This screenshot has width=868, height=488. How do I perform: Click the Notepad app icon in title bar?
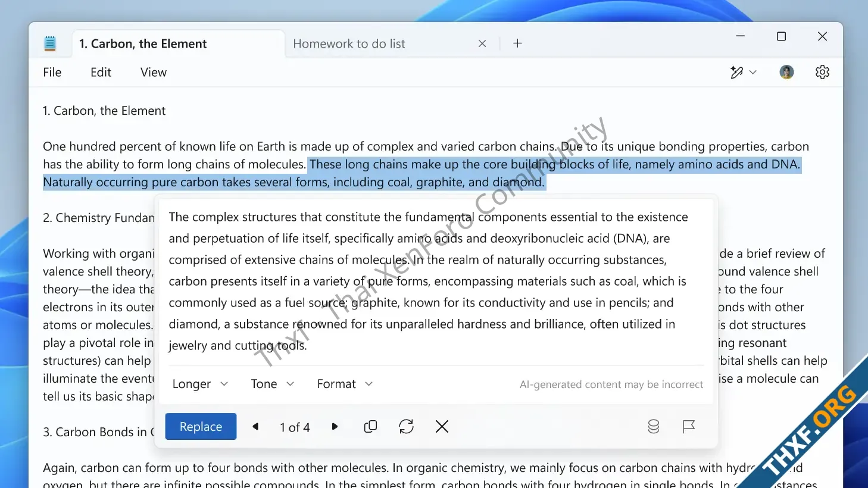point(50,43)
